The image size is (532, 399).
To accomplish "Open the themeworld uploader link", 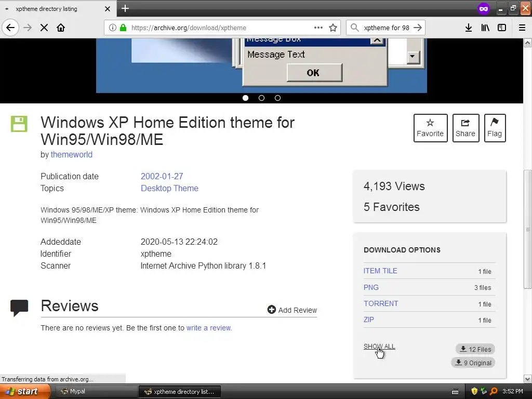I will coord(72,154).
